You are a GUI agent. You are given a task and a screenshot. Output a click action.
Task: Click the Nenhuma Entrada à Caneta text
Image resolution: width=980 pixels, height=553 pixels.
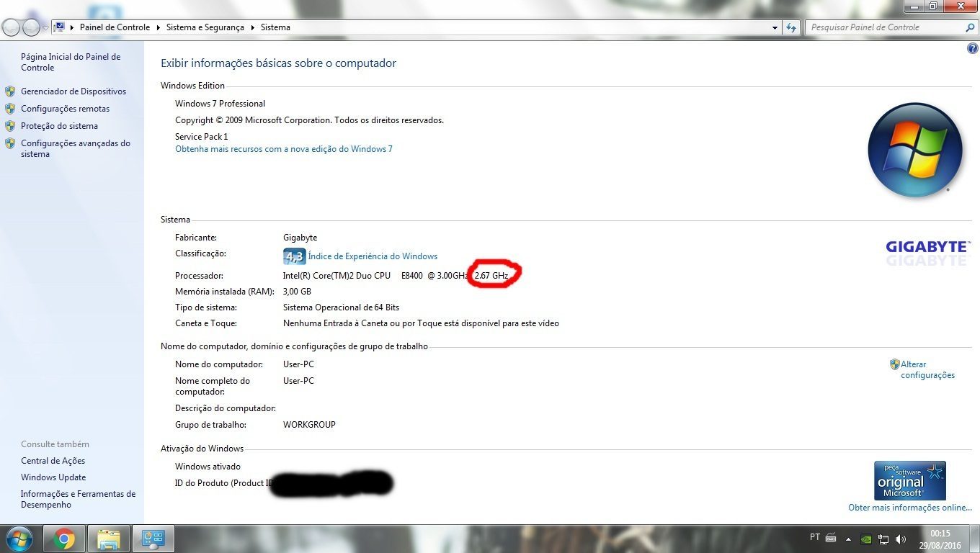click(421, 323)
